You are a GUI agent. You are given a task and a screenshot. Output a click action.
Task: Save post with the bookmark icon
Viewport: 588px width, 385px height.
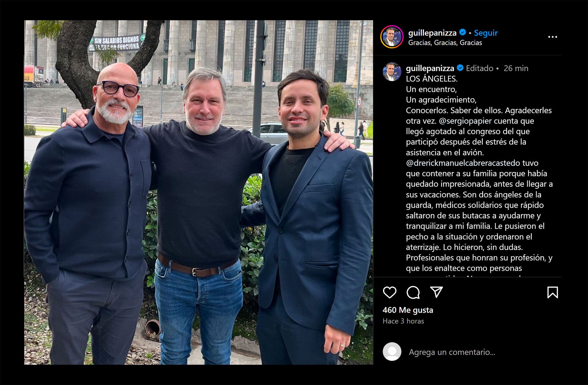(552, 292)
